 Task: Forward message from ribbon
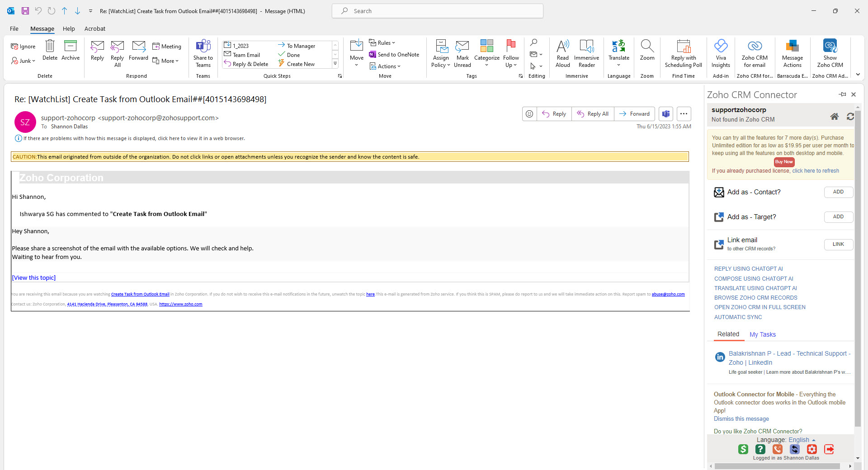tap(138, 50)
